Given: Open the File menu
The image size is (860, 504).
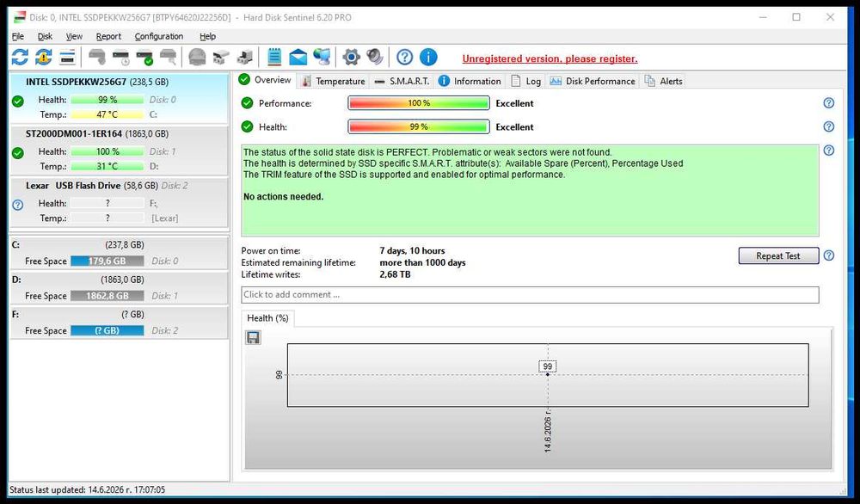Looking at the screenshot, I should (x=18, y=36).
